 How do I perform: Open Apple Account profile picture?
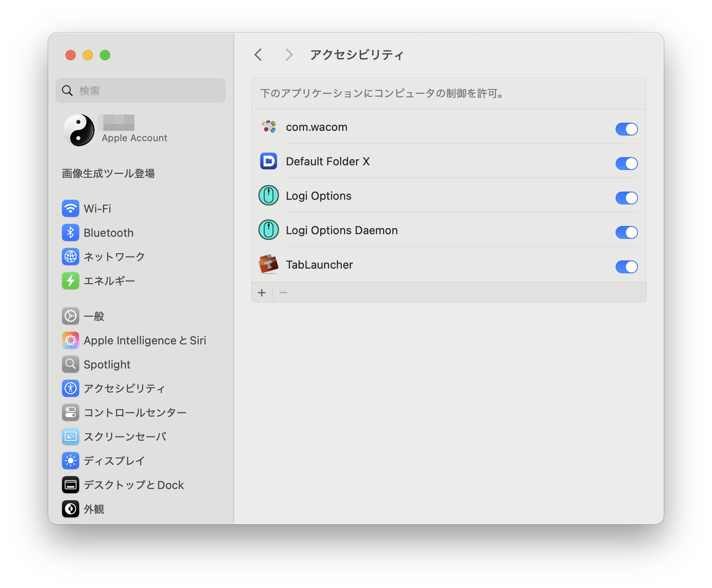pyautogui.click(x=78, y=130)
